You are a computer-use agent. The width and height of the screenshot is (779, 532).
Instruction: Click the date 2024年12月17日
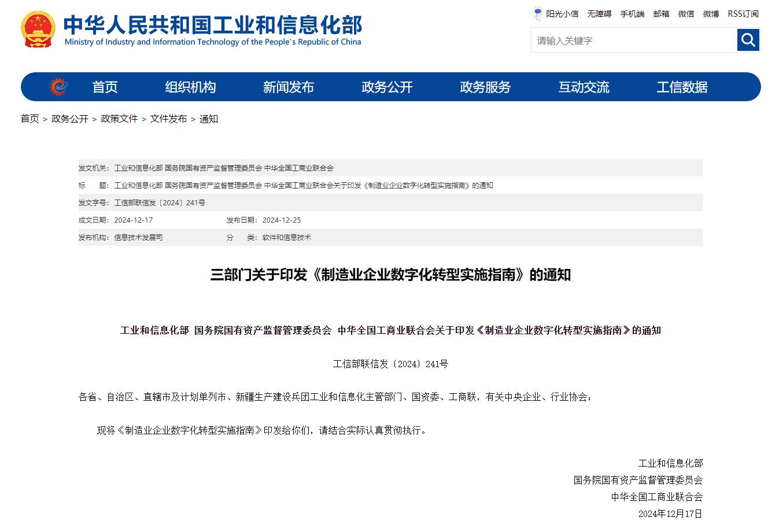pos(670,513)
